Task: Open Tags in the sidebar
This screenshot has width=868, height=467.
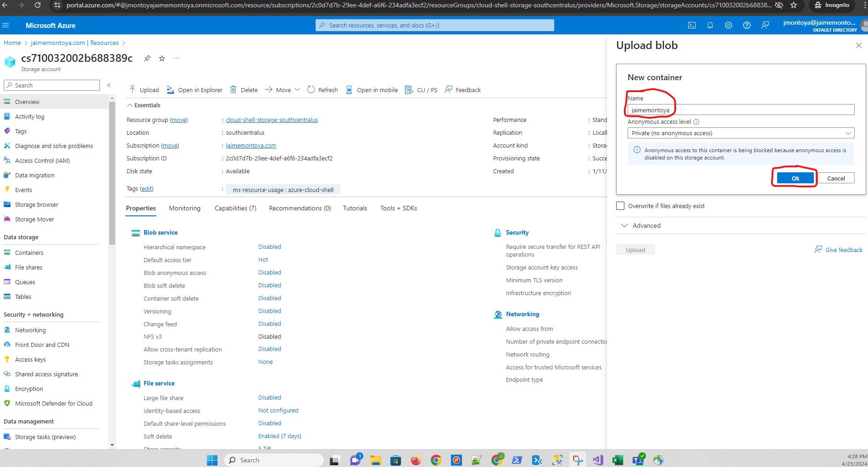Action: click(x=21, y=131)
